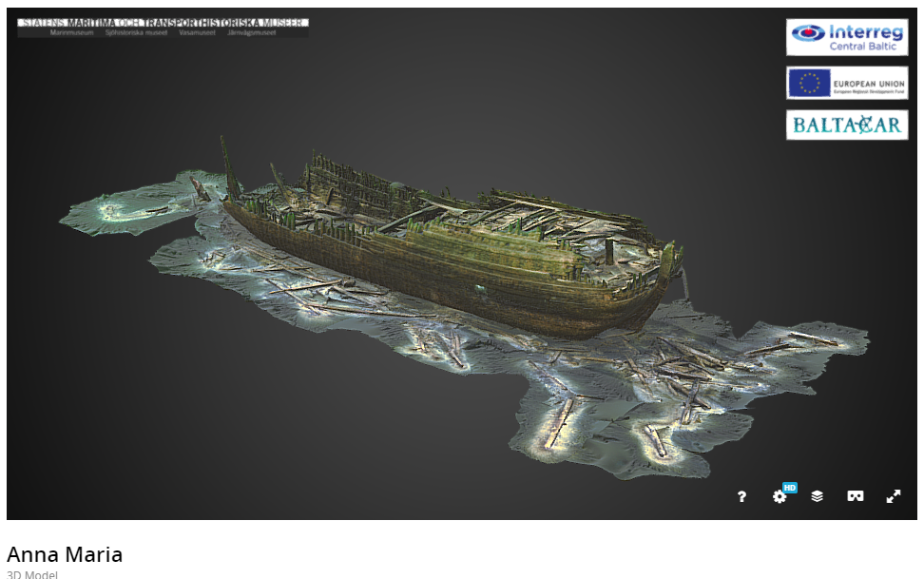Select Järnvägsmuseet in the banner
The height and width of the screenshot is (579, 924).
coord(252,32)
